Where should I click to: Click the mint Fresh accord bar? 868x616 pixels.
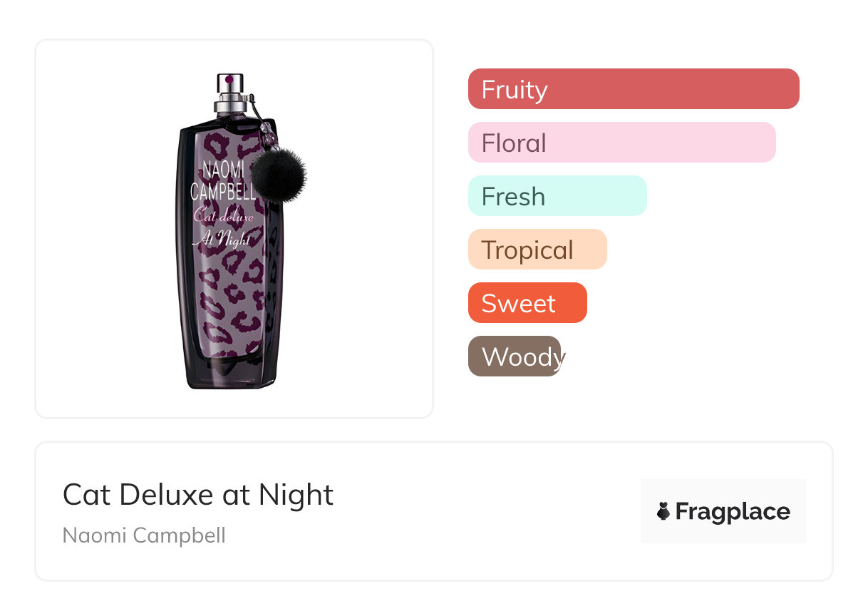(x=557, y=196)
